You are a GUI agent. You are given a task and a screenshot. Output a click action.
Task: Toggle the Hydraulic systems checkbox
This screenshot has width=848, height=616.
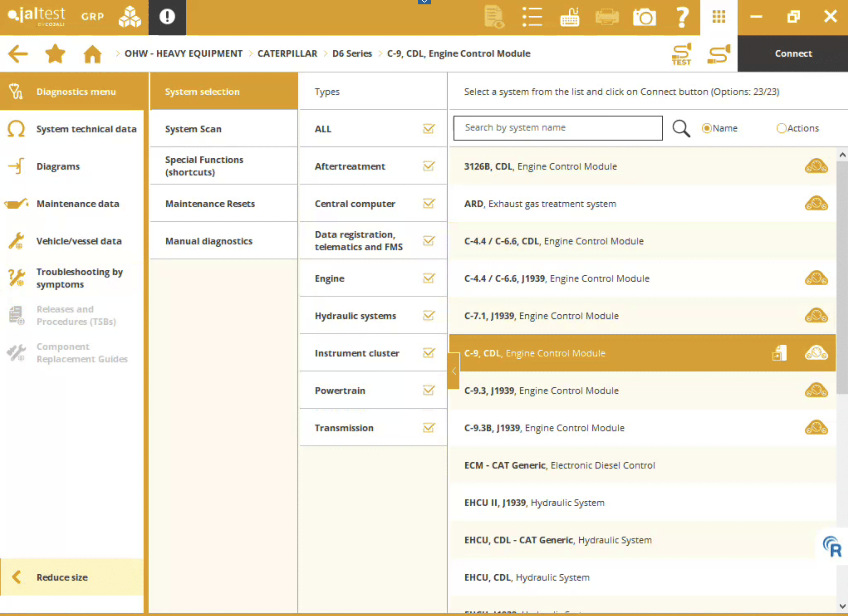click(428, 316)
